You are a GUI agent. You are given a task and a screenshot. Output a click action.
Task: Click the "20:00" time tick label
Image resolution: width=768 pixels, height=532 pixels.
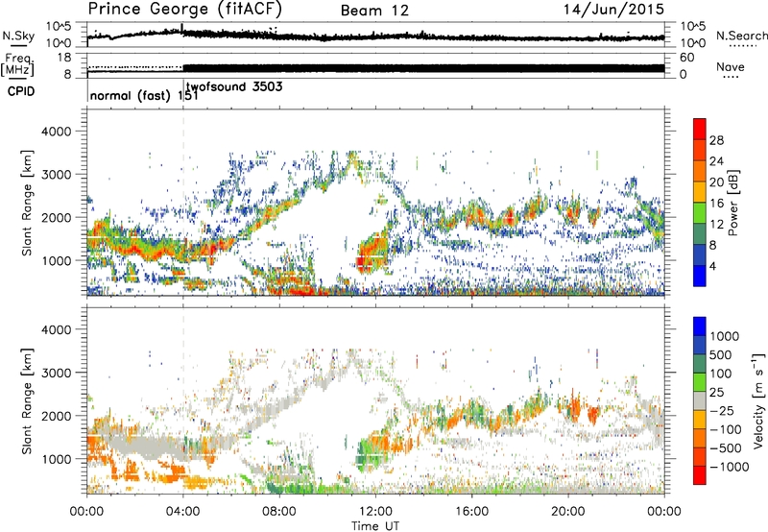567,512
